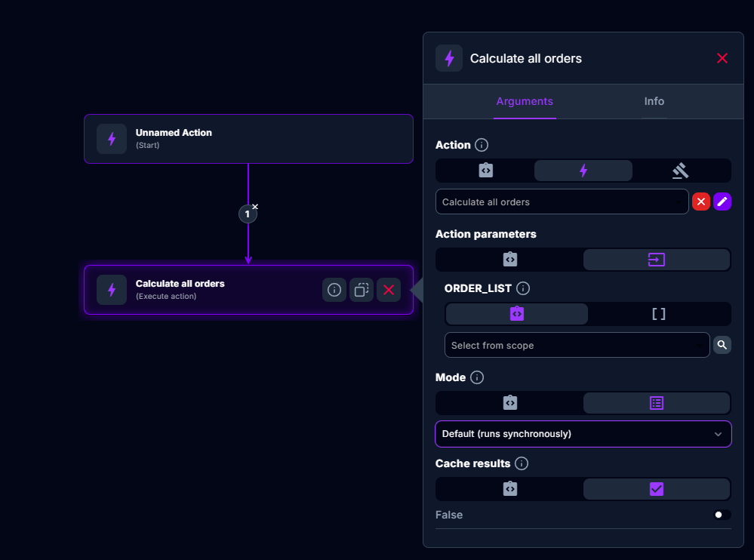This screenshot has width=754, height=560.
Task: Search scope with the magnifier icon
Action: pyautogui.click(x=722, y=345)
